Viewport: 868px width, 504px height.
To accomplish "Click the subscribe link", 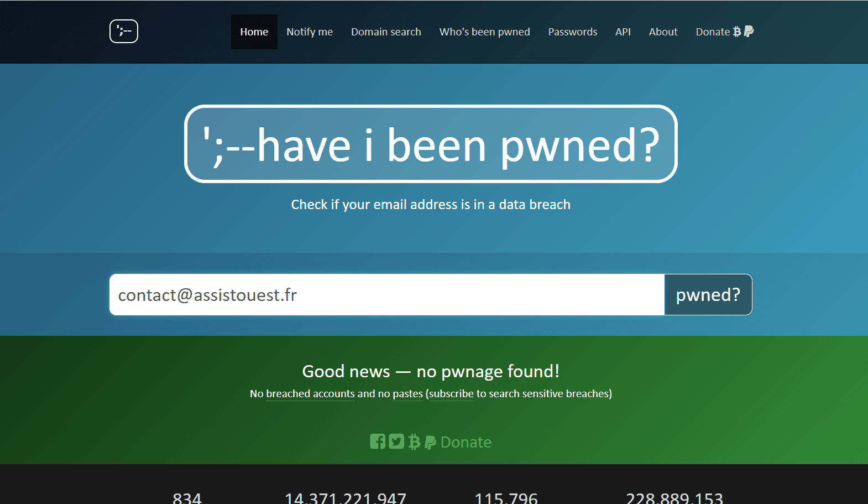I will click(x=451, y=393).
